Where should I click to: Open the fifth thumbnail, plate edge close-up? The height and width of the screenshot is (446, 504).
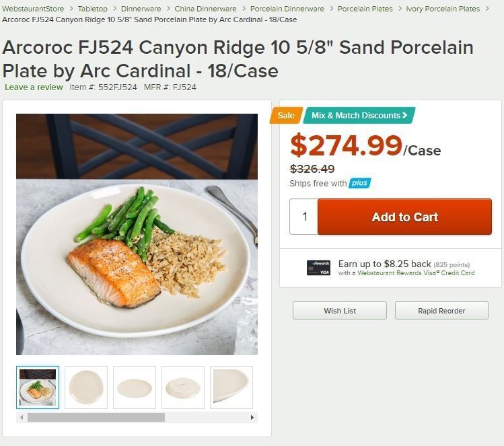231,387
